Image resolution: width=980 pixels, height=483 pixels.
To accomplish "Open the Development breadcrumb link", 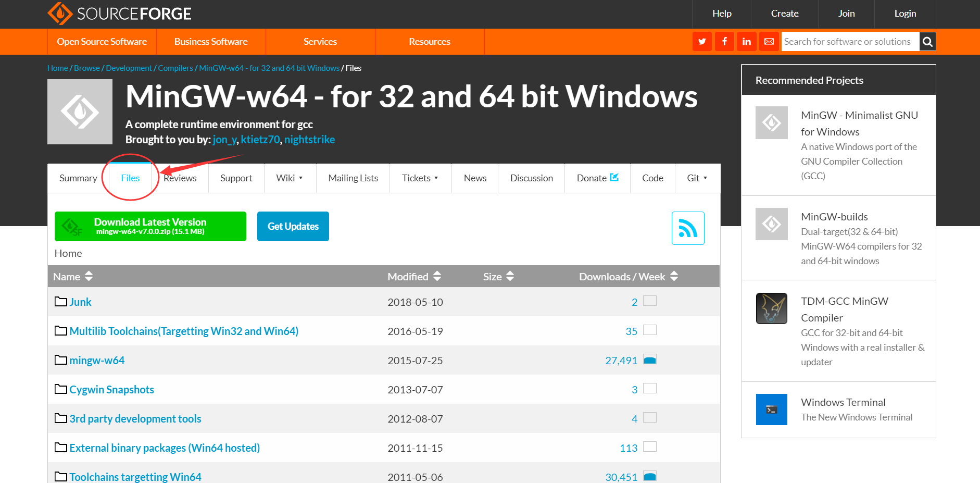I will (129, 68).
